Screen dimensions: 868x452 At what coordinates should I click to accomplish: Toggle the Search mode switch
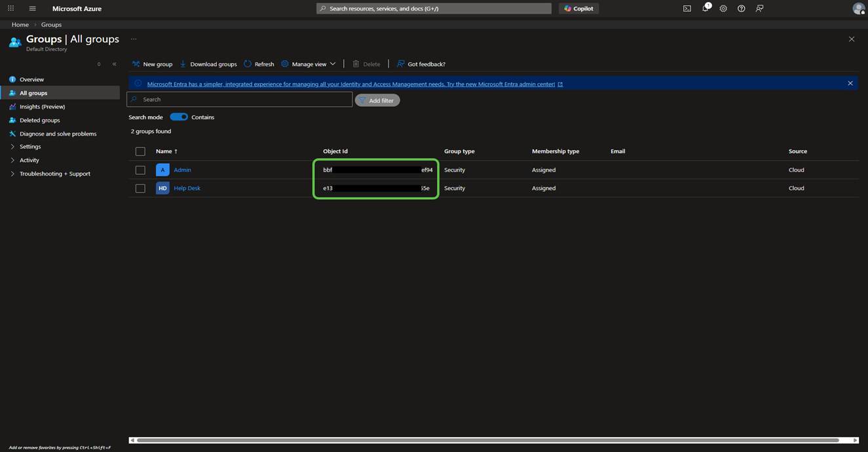pyautogui.click(x=179, y=117)
